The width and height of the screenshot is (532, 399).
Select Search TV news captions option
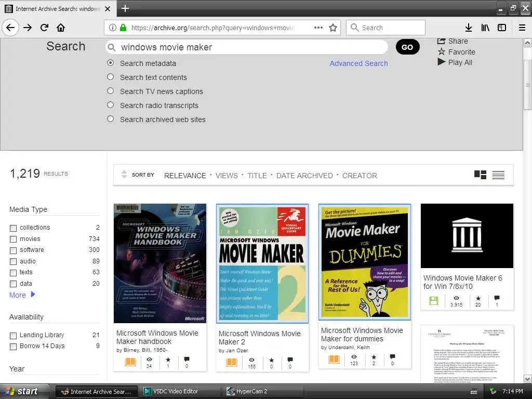tap(110, 90)
